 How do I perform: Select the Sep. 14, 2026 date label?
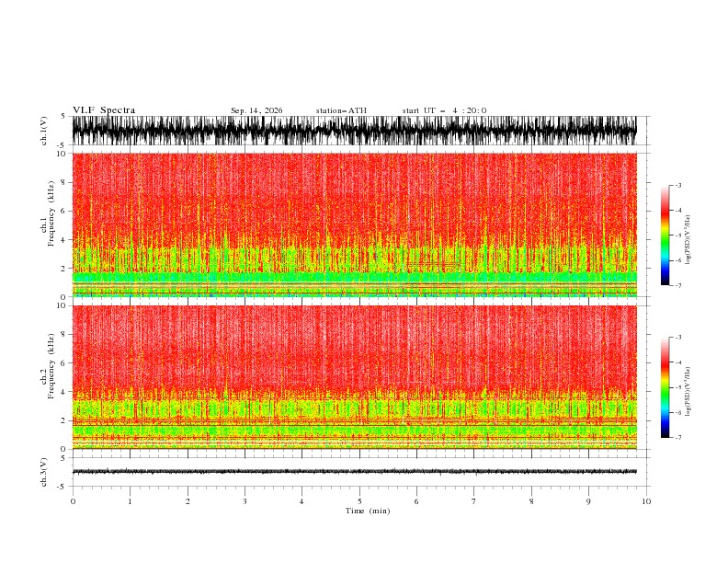click(256, 110)
